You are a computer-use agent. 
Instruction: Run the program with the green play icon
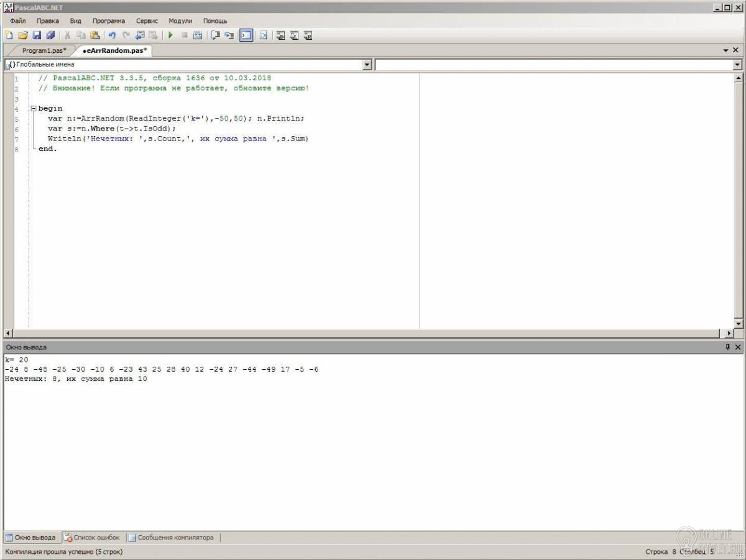170,35
